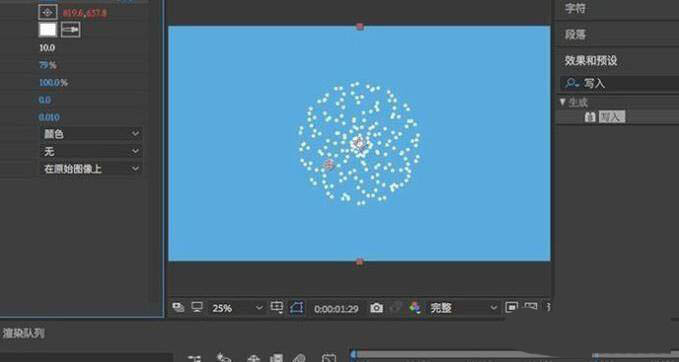Image resolution: width=679 pixels, height=362 pixels.
Task: Open the 25% magnification dropdown
Action: coord(236,308)
